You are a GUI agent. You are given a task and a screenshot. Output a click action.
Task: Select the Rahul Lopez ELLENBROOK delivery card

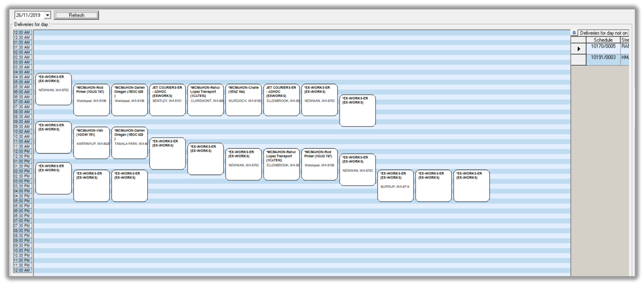pyautogui.click(x=282, y=164)
